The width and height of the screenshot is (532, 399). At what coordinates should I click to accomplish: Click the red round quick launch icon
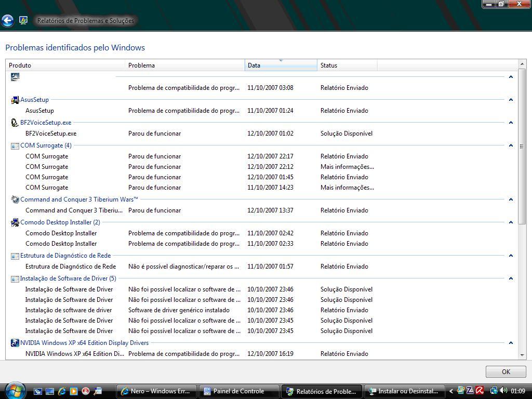[x=86, y=391]
